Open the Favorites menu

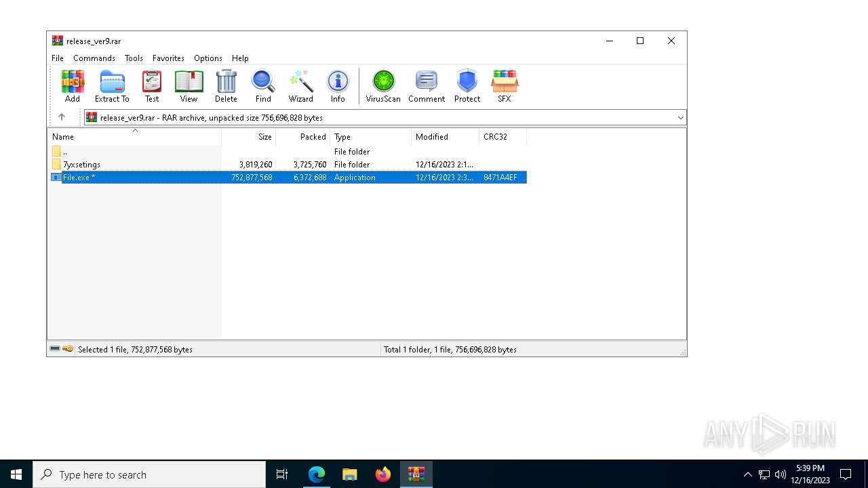coord(168,58)
